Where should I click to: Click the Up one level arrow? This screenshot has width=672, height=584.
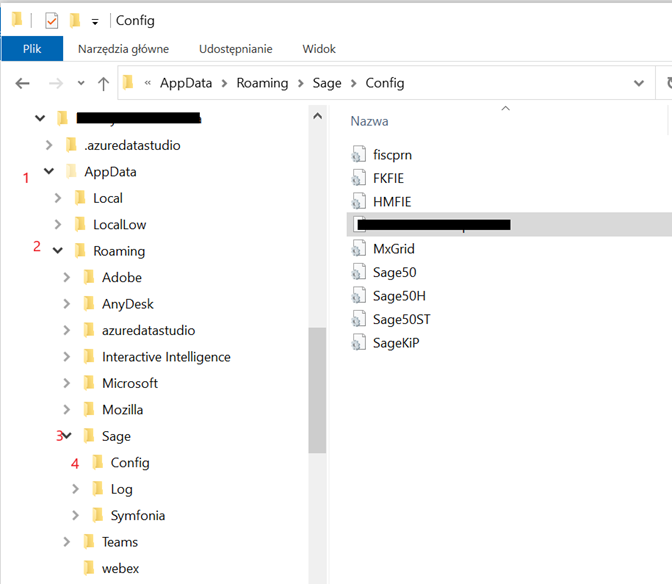pyautogui.click(x=103, y=83)
